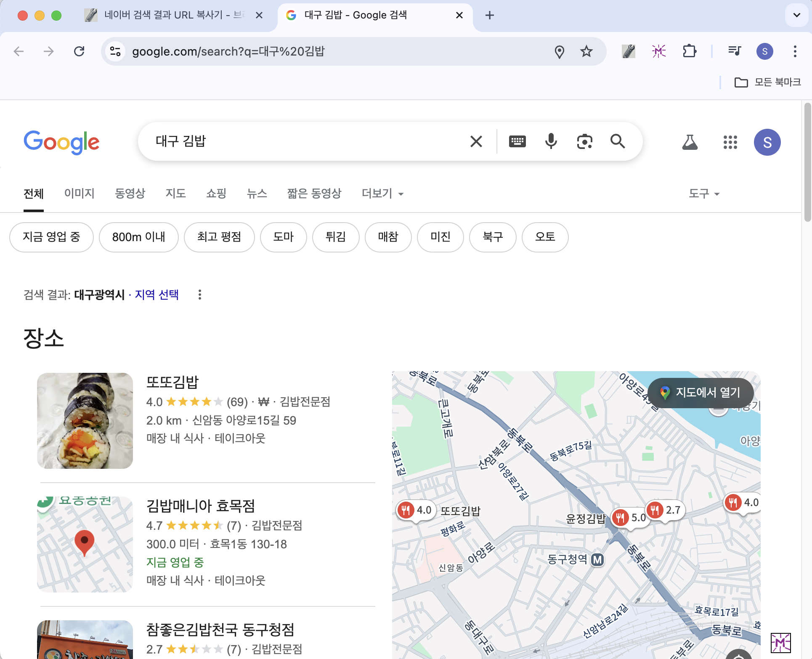The image size is (812, 659).
Task: Open Google apps grid
Action: pos(730,142)
